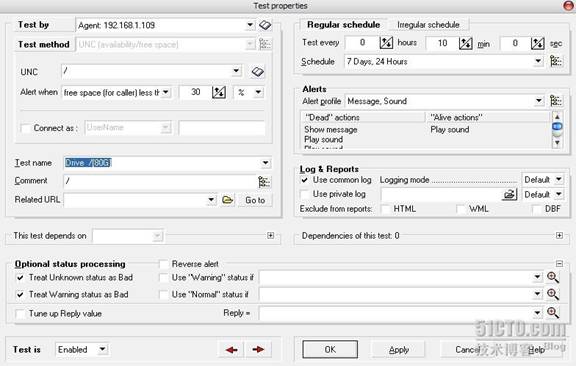Image resolution: width=576 pixels, height=366 pixels.
Task: Switch to the Regular schedule tab
Action: [343, 25]
